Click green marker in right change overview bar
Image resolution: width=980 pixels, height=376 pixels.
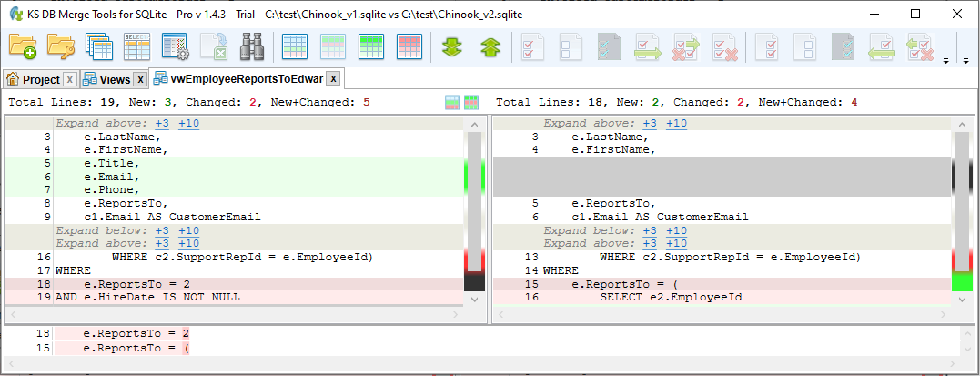tap(962, 280)
